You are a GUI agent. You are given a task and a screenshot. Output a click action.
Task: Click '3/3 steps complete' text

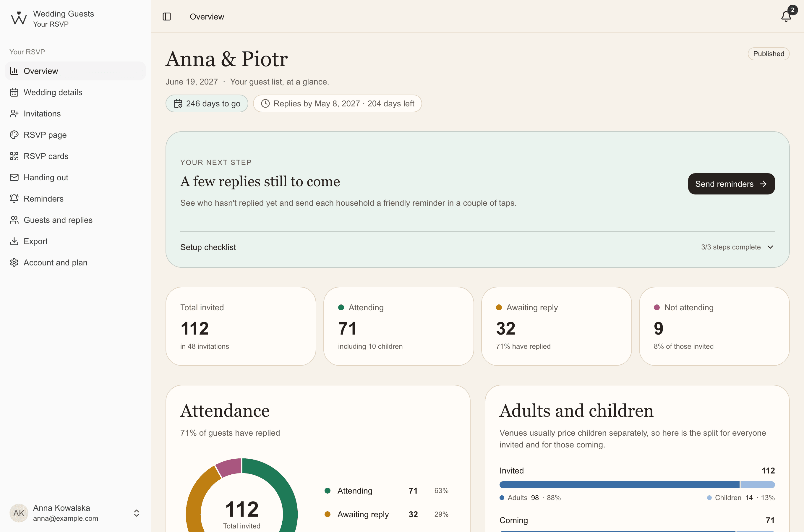click(x=731, y=247)
